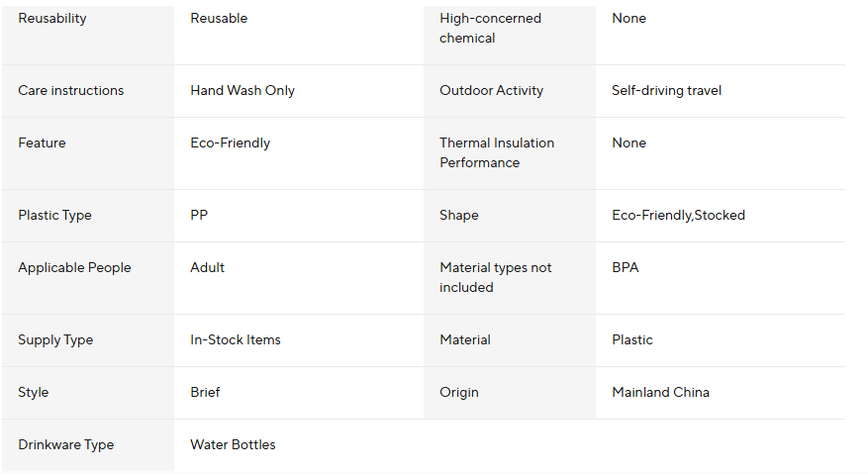Click the In-Stock Items value
868x474 pixels.
(236, 340)
